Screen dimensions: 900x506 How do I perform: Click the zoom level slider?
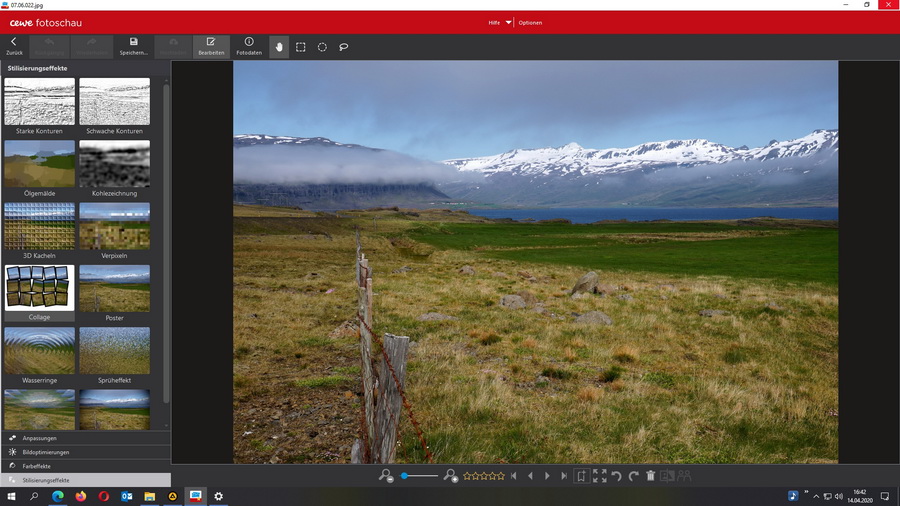click(x=419, y=477)
